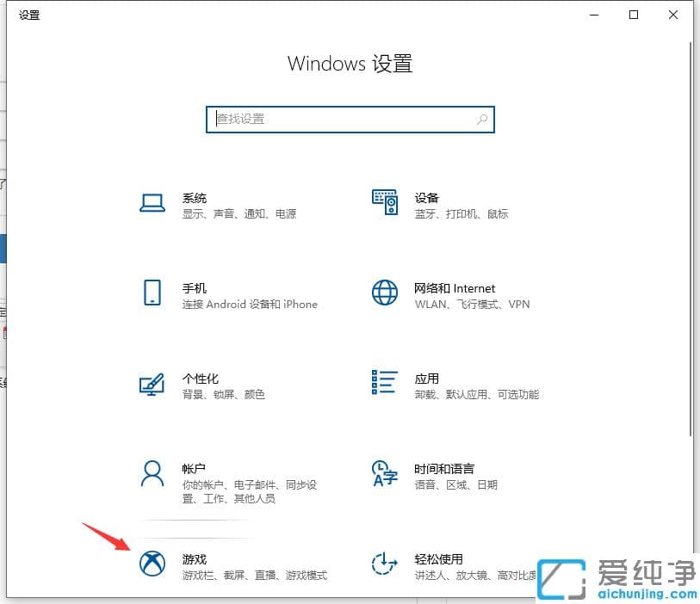Click text 语言、区域、日期
The image size is (700, 604).
pos(455,484)
